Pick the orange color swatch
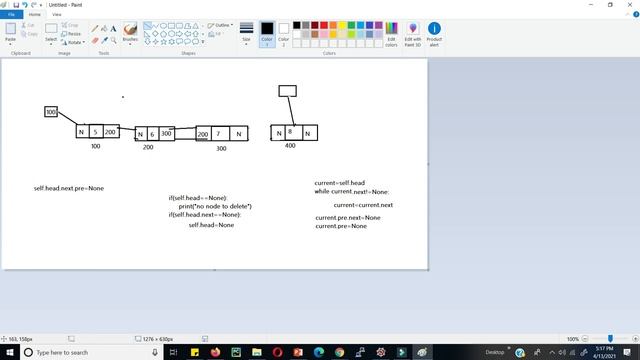 pos(333,25)
